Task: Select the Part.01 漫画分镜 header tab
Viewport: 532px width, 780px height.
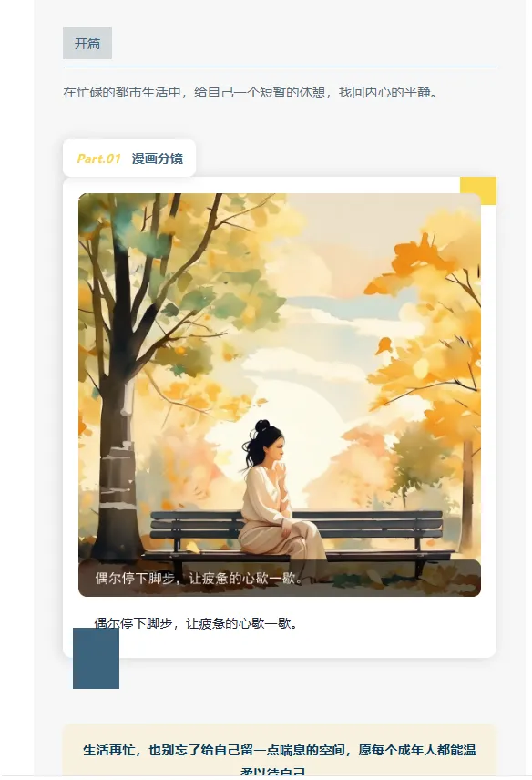Action: (129, 159)
